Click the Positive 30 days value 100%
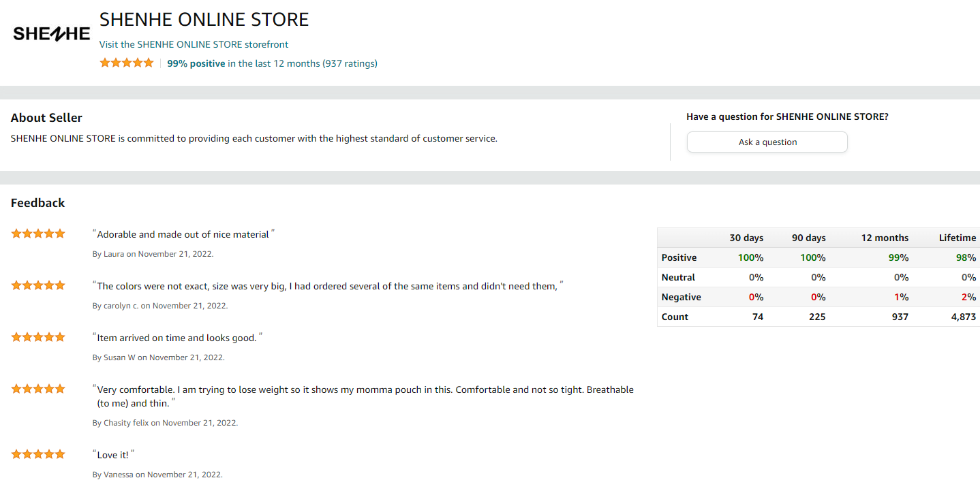The width and height of the screenshot is (980, 493). pos(750,257)
